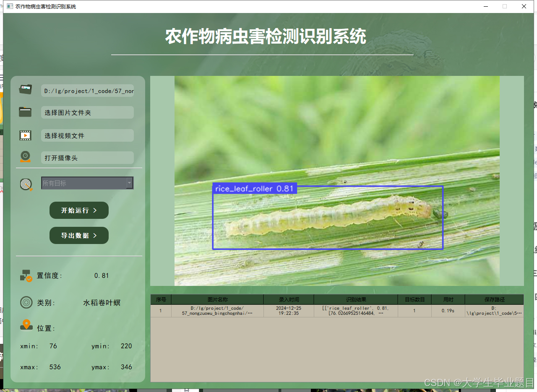This screenshot has width=537, height=392.
Task: Click the video file icon
Action: (25, 135)
